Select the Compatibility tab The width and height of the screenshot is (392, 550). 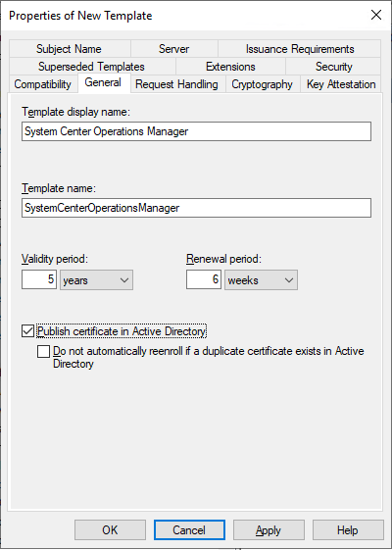point(43,84)
